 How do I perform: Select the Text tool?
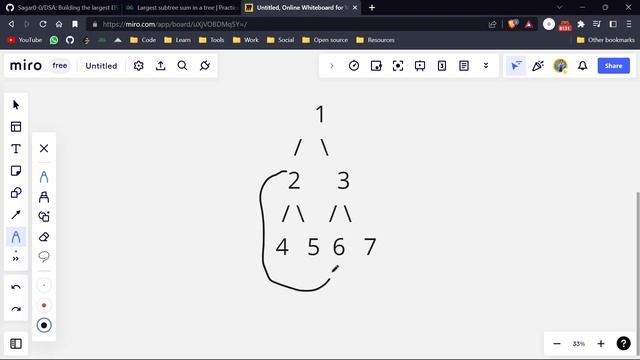coord(16,149)
